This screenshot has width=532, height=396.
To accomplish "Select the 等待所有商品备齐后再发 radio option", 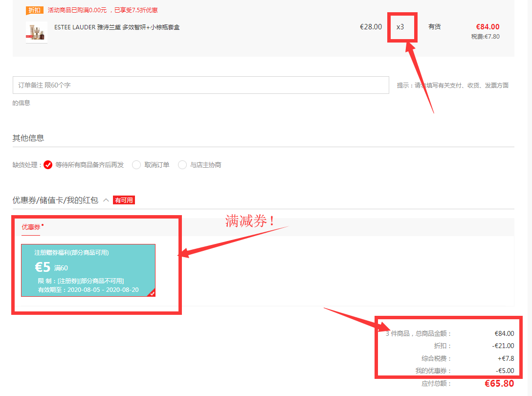I will (x=48, y=165).
